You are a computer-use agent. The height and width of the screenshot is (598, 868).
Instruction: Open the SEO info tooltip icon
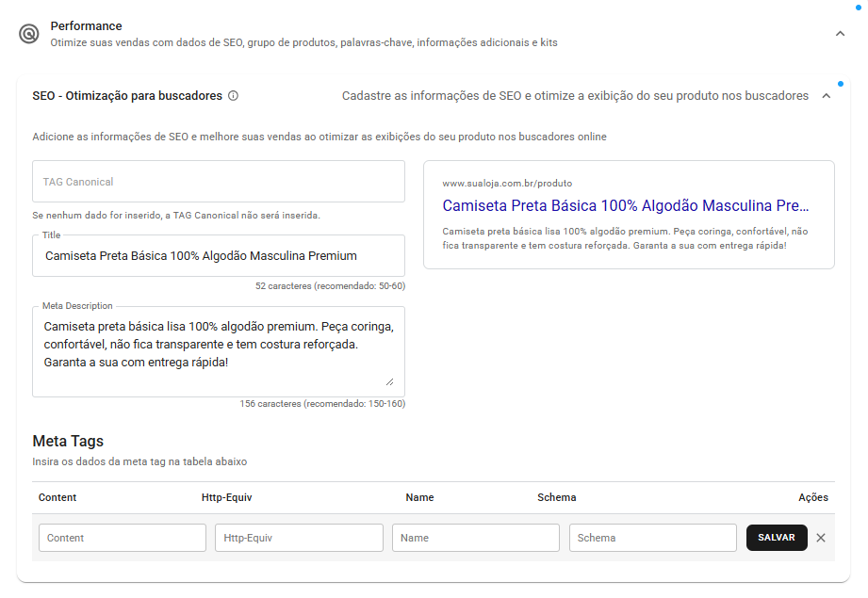(x=233, y=96)
